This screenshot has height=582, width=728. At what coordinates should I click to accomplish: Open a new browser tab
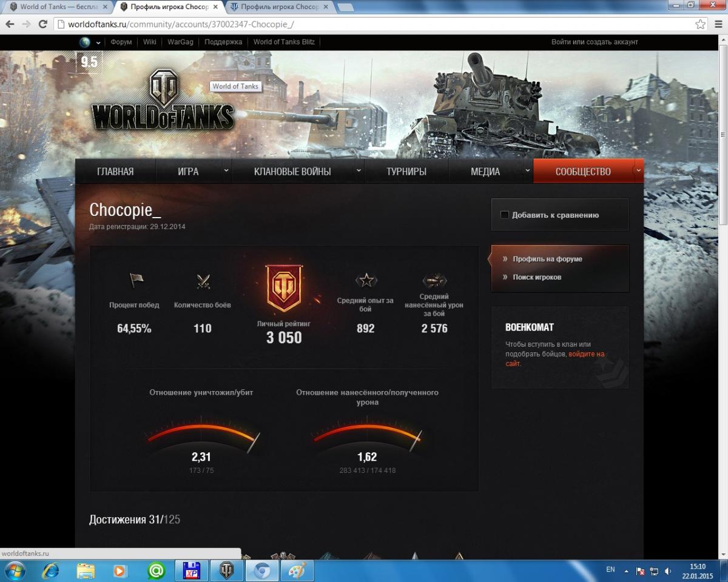pos(345,7)
